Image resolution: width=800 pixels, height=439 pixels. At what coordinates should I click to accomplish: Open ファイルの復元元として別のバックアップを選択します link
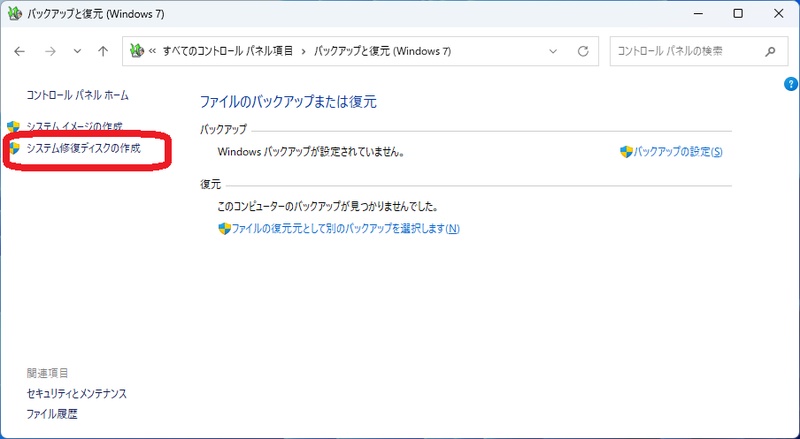point(346,228)
